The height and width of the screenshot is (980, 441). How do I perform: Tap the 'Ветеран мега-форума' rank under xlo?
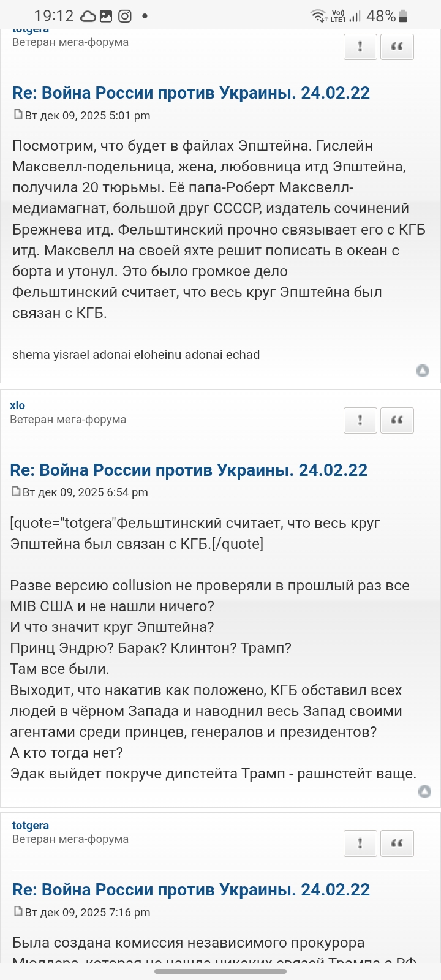tap(68, 420)
